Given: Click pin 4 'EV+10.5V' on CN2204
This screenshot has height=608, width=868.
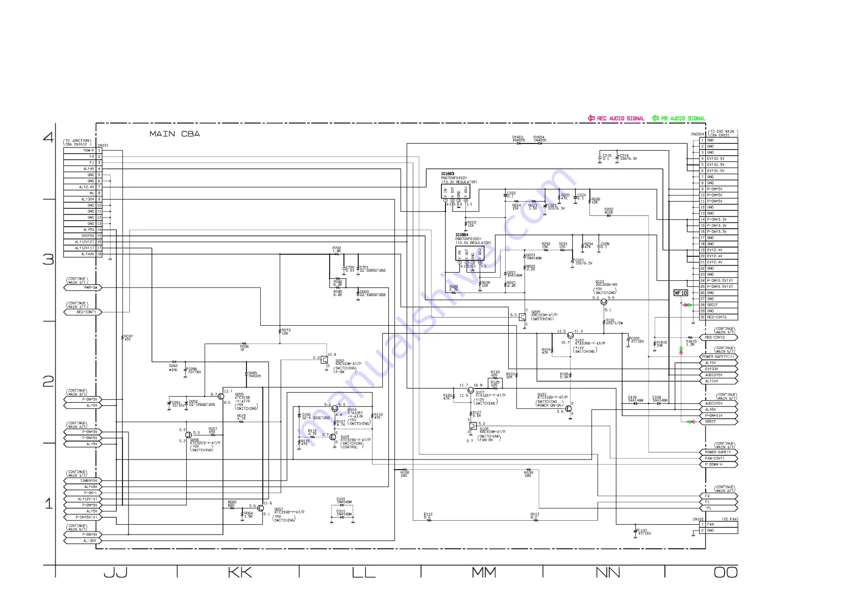Looking at the screenshot, I should point(718,159).
